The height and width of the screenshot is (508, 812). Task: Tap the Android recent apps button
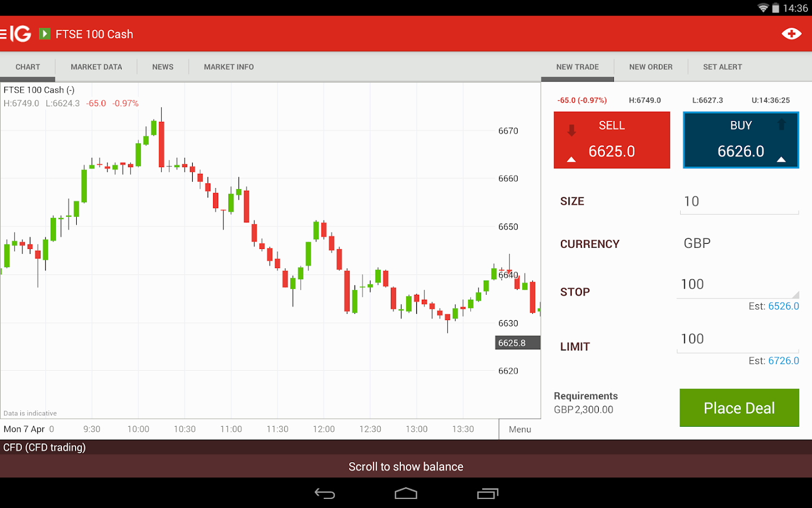[488, 494]
